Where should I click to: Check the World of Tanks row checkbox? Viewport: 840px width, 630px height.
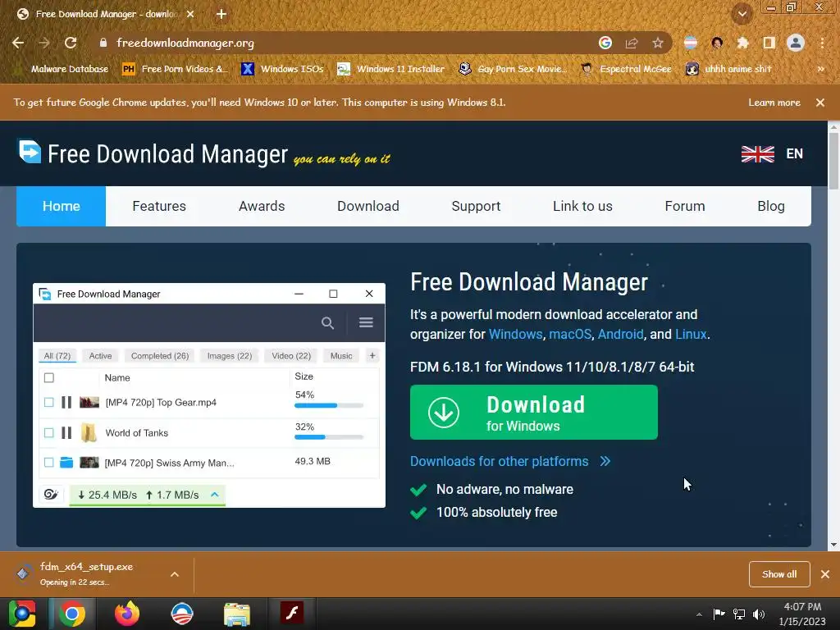tap(48, 432)
